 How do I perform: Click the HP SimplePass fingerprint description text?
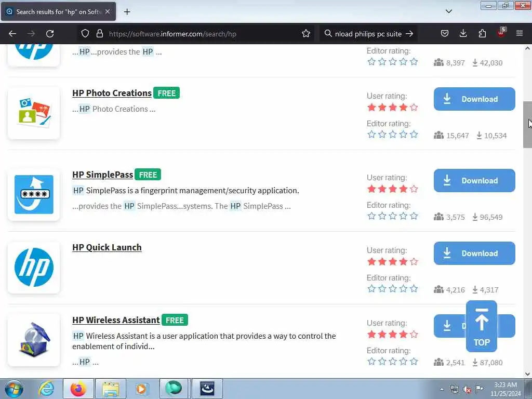point(186,191)
